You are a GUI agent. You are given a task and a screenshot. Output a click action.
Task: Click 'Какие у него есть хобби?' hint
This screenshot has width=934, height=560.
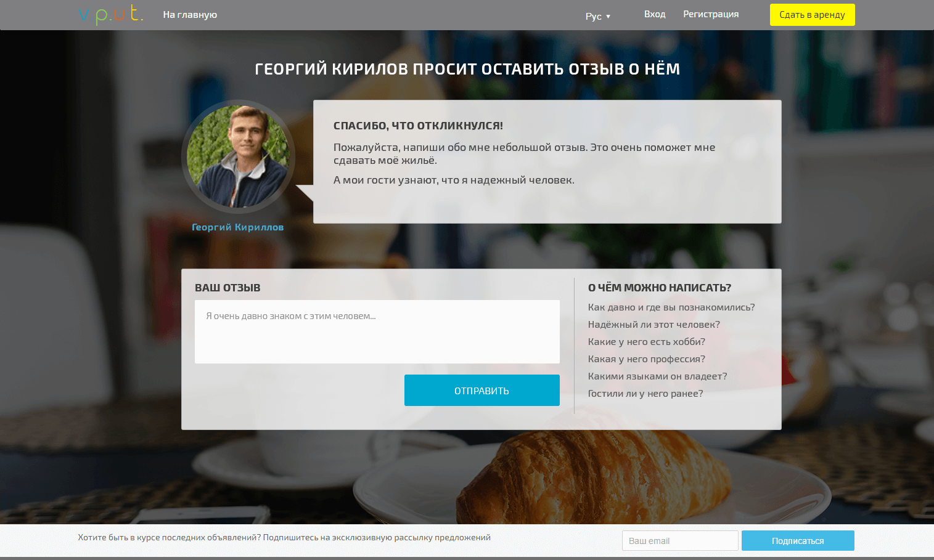(x=647, y=342)
